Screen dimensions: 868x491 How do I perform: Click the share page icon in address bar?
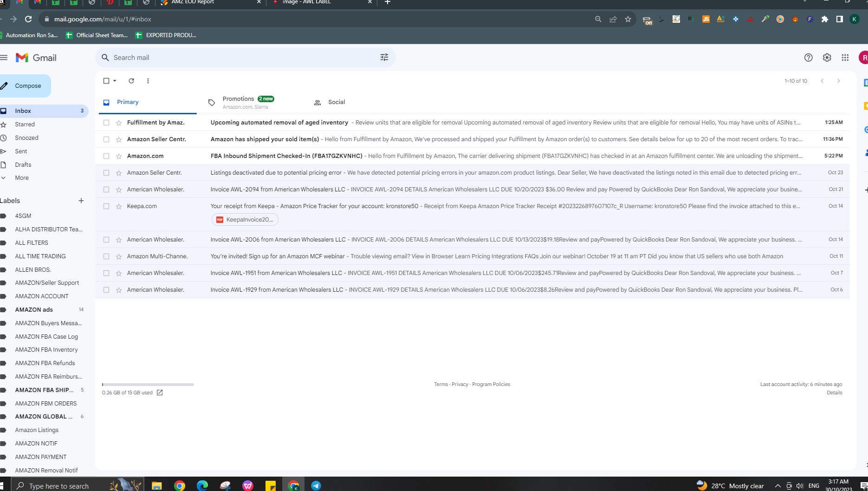click(613, 19)
